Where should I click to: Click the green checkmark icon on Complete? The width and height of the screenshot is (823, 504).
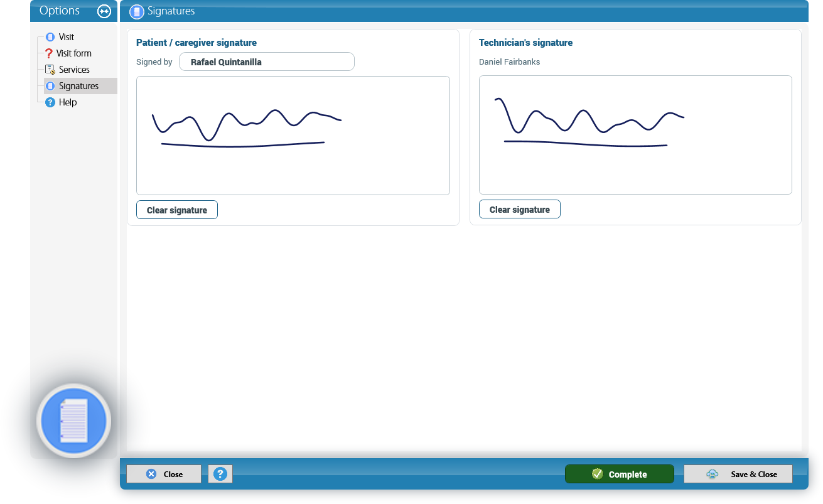(598, 474)
